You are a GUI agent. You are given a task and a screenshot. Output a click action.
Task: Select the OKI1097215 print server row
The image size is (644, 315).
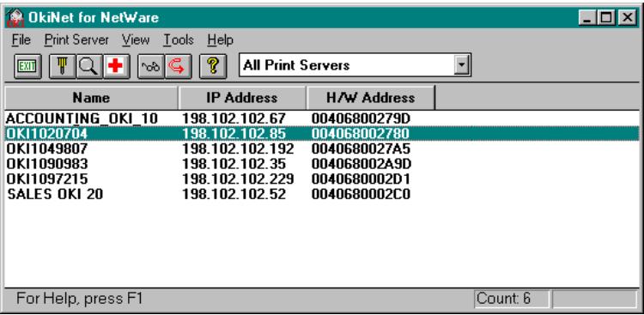click(x=322, y=179)
